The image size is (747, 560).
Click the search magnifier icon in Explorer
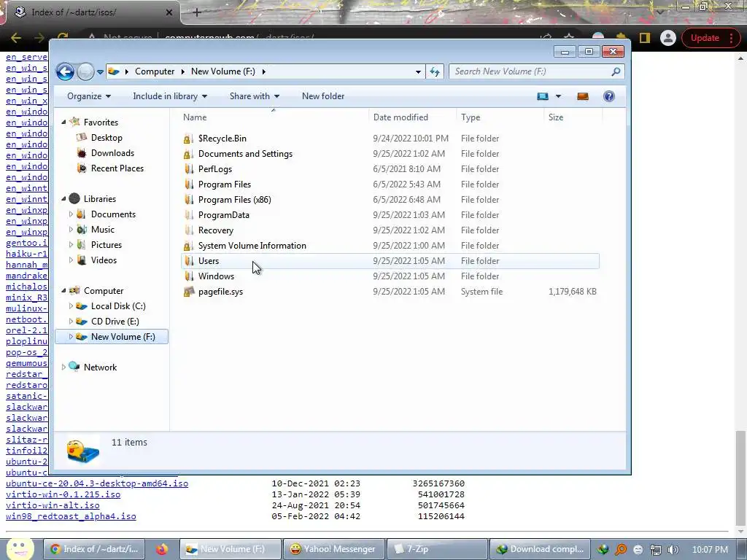616,71
